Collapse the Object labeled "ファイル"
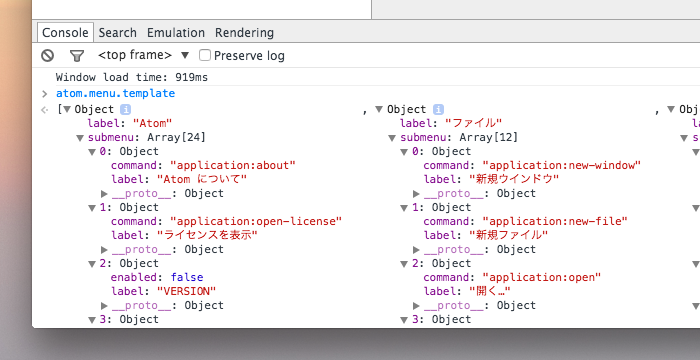 point(379,109)
